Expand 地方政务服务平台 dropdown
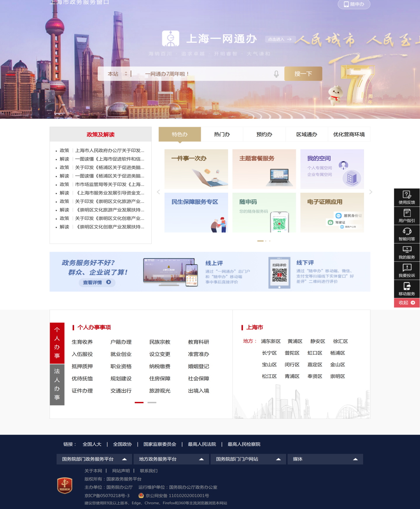Image resolution: width=420 pixels, height=509 pixels. click(171, 459)
